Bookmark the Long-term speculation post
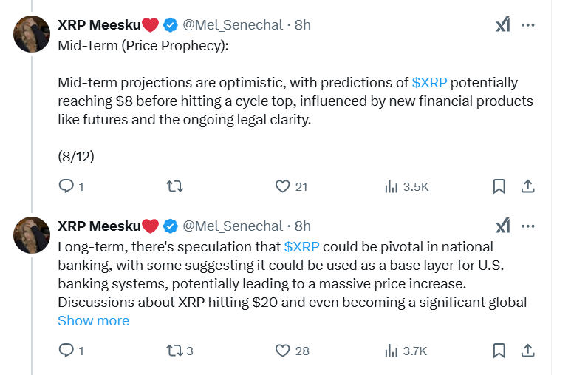 click(499, 351)
